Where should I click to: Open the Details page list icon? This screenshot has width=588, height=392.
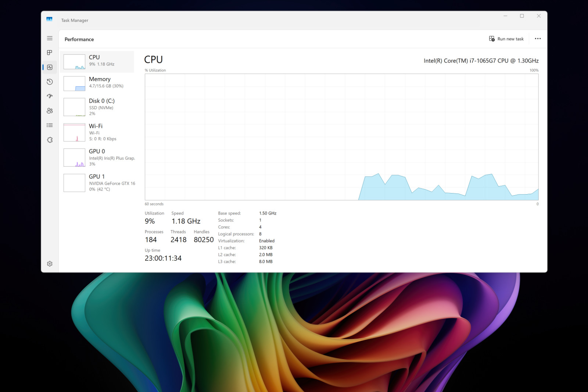tap(50, 125)
